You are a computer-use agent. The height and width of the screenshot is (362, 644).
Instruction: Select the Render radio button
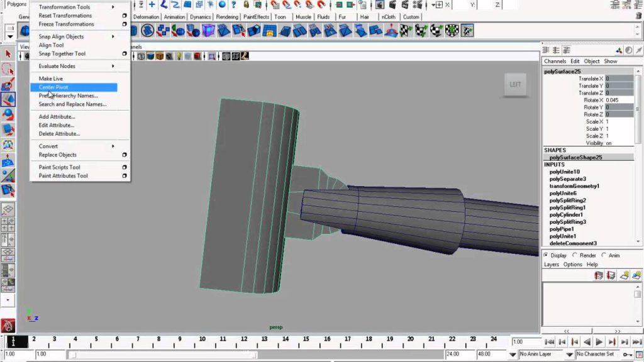point(575,255)
